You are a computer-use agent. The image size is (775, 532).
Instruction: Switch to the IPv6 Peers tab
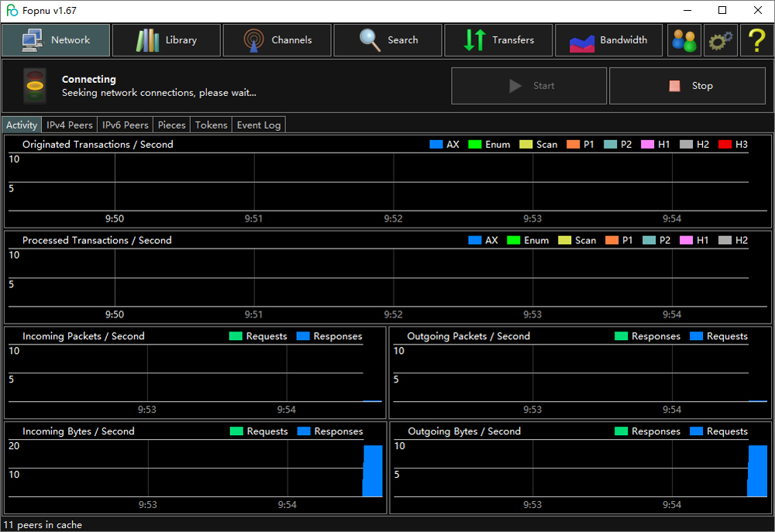pos(126,125)
